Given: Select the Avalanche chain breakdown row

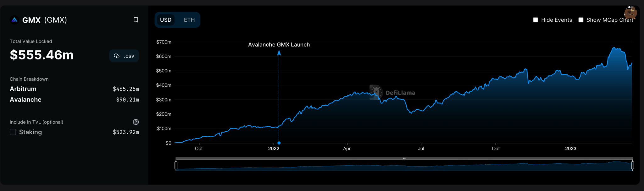Looking at the screenshot, I should (x=74, y=100).
